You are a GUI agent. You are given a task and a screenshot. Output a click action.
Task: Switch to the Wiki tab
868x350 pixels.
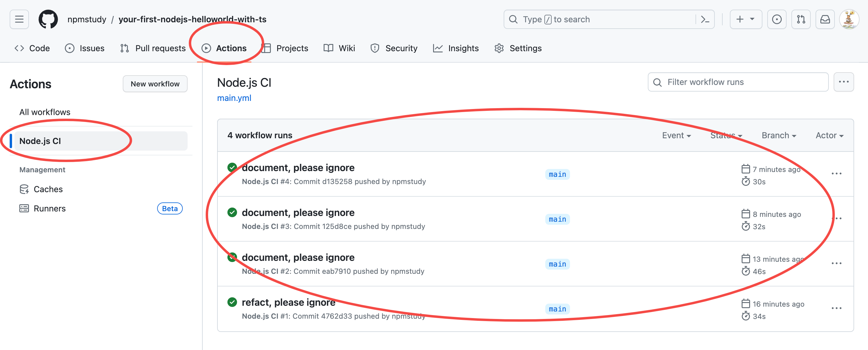(339, 48)
